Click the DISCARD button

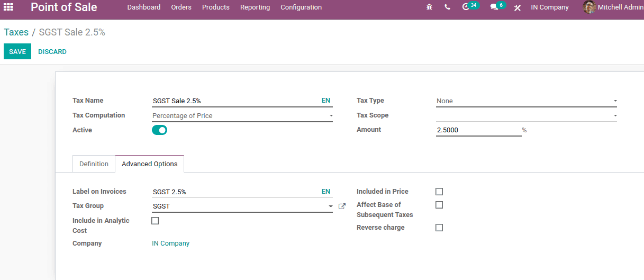click(x=52, y=51)
